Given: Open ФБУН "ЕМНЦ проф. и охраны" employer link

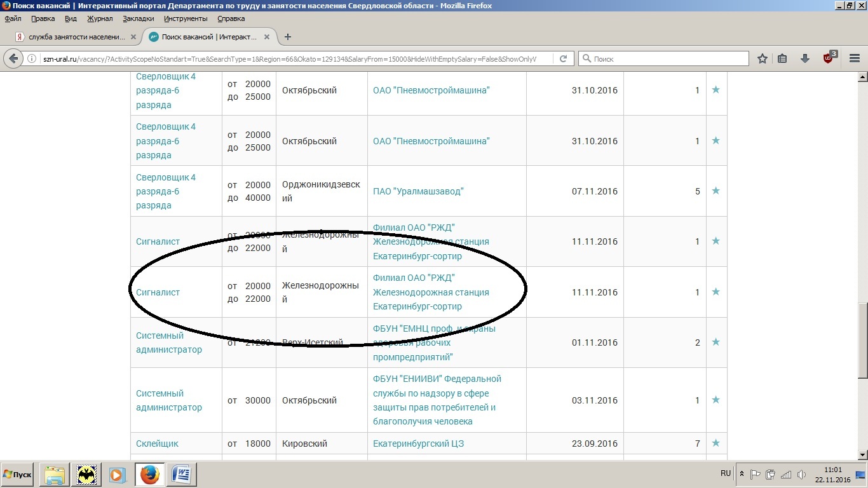Looking at the screenshot, I should click(x=434, y=342).
